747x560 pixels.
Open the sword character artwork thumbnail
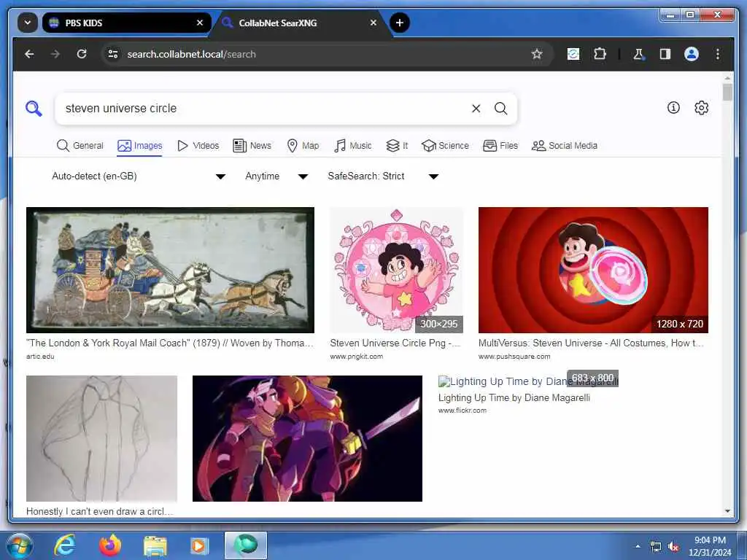tap(307, 438)
